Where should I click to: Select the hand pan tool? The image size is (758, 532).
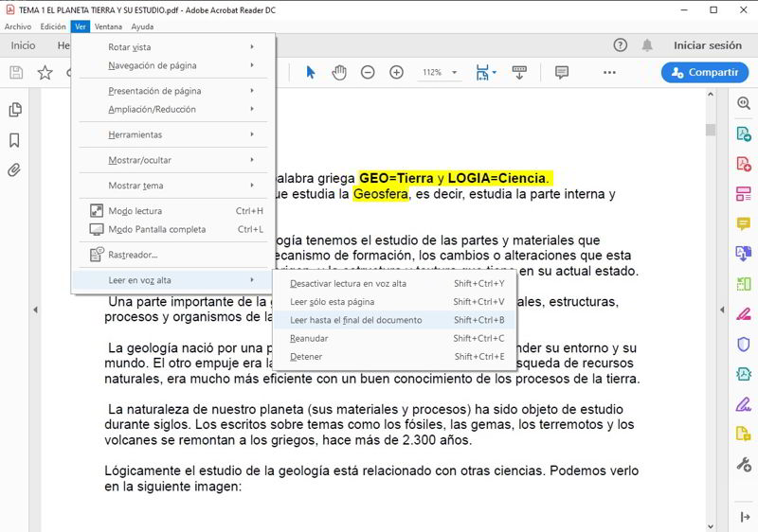click(339, 72)
